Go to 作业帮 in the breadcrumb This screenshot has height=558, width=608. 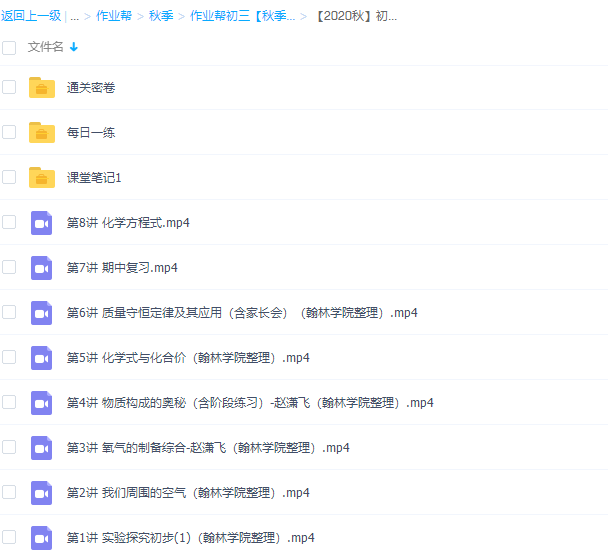click(x=113, y=17)
